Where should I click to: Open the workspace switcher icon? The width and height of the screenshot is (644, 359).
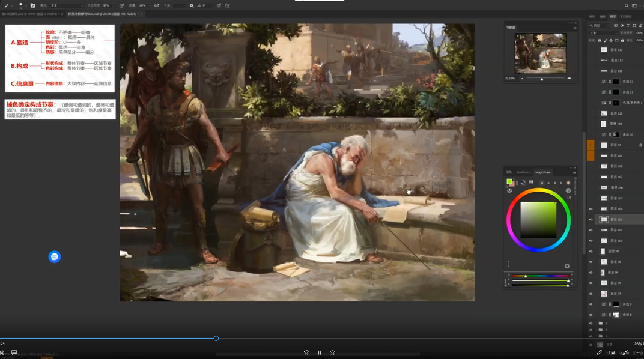634,6
